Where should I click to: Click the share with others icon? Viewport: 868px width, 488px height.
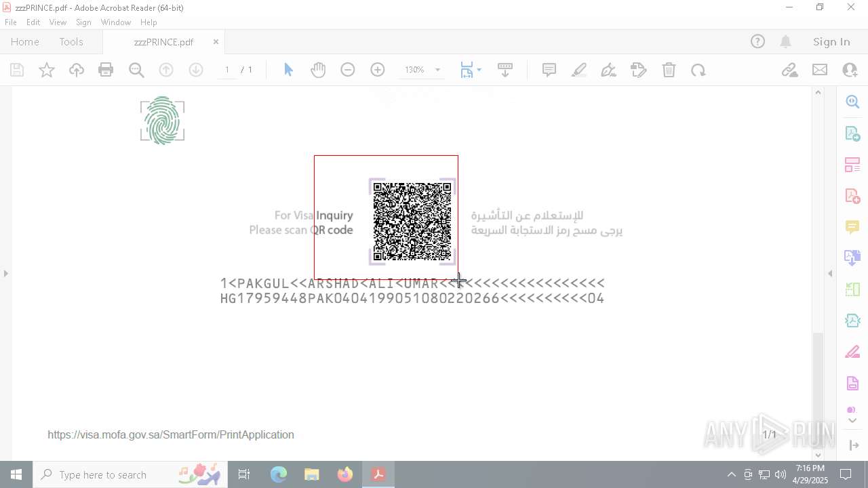point(850,70)
